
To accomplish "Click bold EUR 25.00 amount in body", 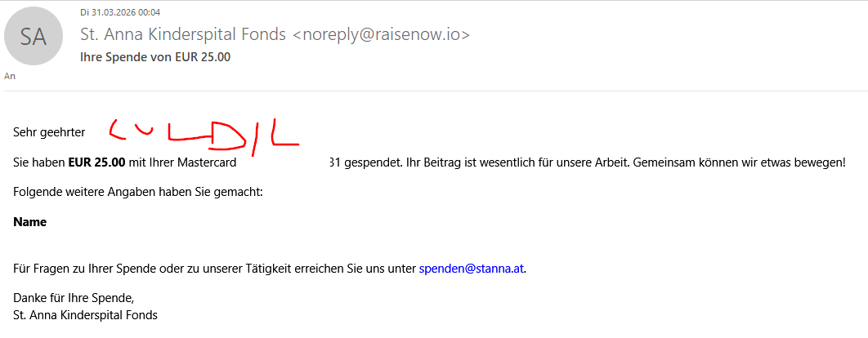I will (96, 162).
